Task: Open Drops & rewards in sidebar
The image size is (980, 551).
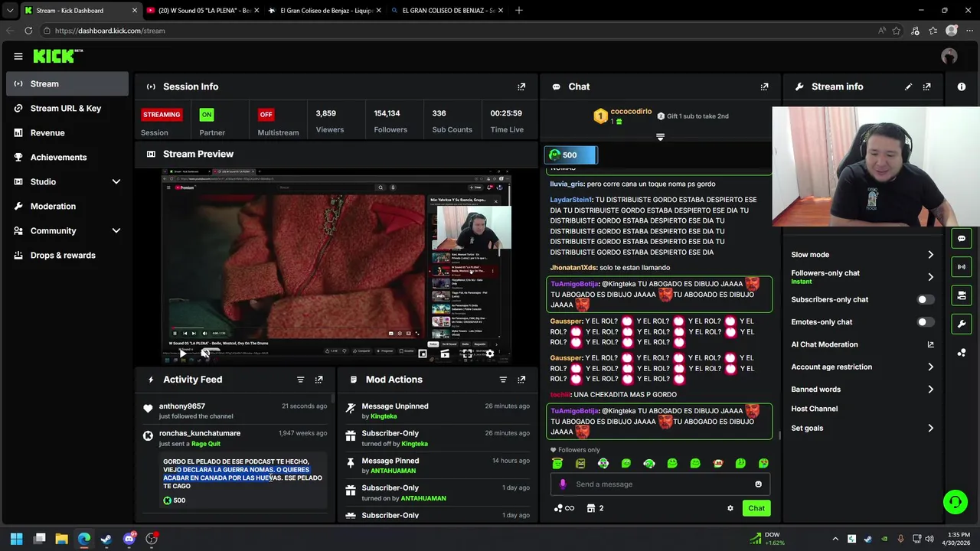Action: tap(67, 255)
